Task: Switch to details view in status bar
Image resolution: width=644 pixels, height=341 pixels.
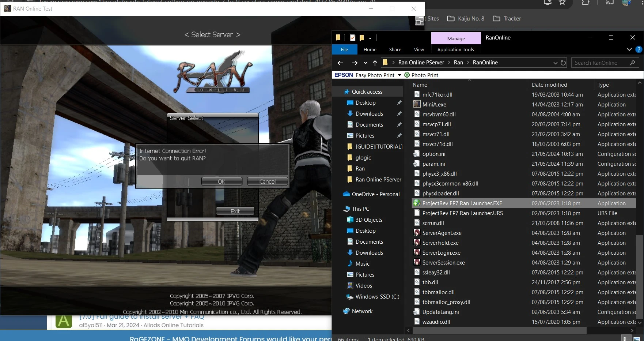Action: click(x=625, y=338)
